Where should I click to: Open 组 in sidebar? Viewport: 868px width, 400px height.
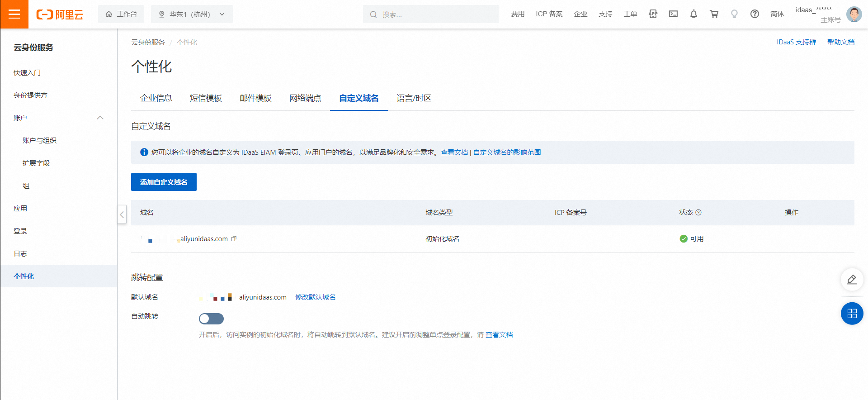(26, 186)
